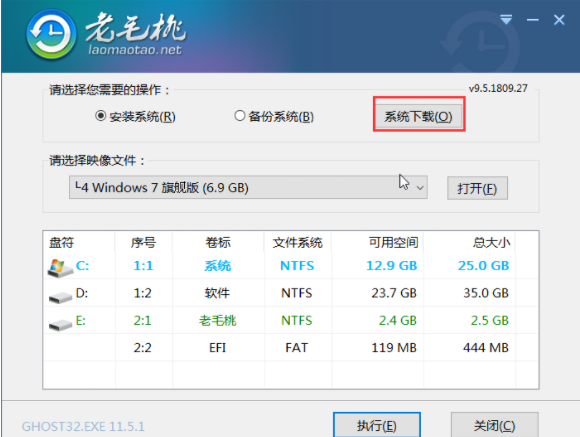Select the 软件 D: partition row

pyautogui.click(x=291, y=293)
